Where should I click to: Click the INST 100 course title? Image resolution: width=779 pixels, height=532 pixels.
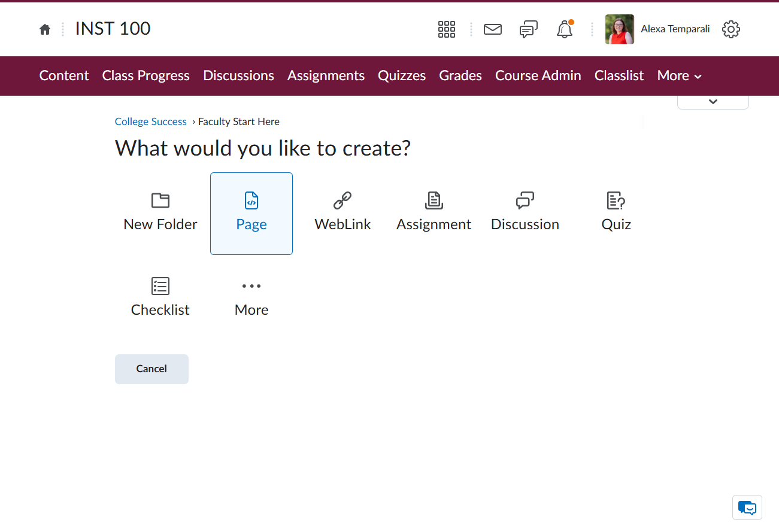click(x=113, y=29)
